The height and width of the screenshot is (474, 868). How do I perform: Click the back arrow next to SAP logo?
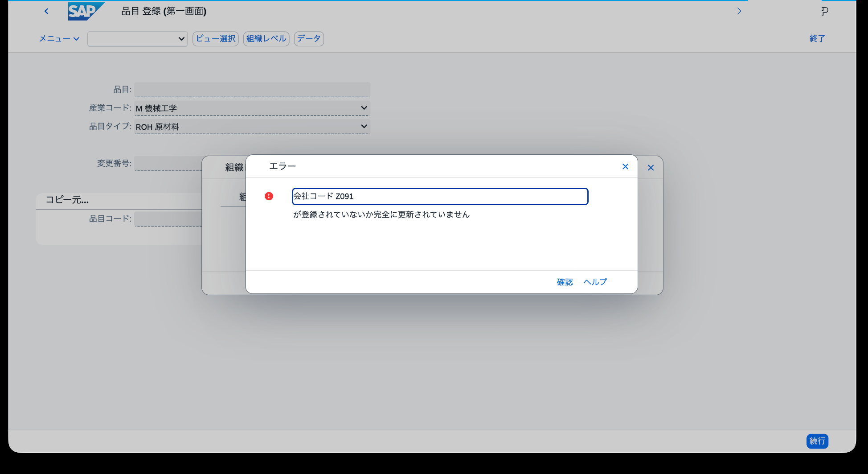point(46,11)
